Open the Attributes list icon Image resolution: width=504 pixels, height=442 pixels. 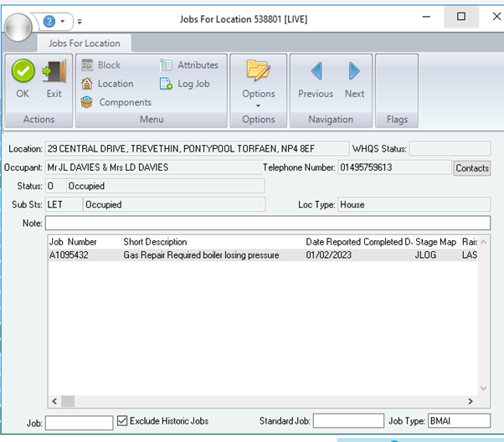click(166, 65)
